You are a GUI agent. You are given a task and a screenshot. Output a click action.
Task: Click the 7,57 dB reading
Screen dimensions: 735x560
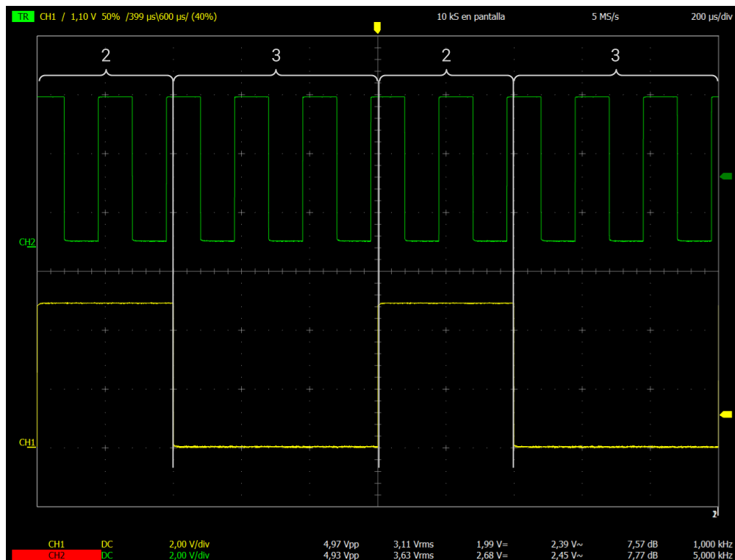click(642, 545)
